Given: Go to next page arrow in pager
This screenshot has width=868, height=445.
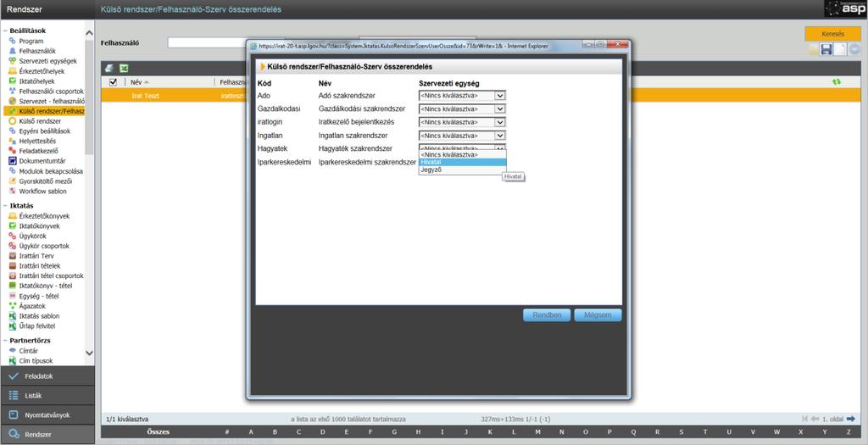Looking at the screenshot, I should point(851,419).
